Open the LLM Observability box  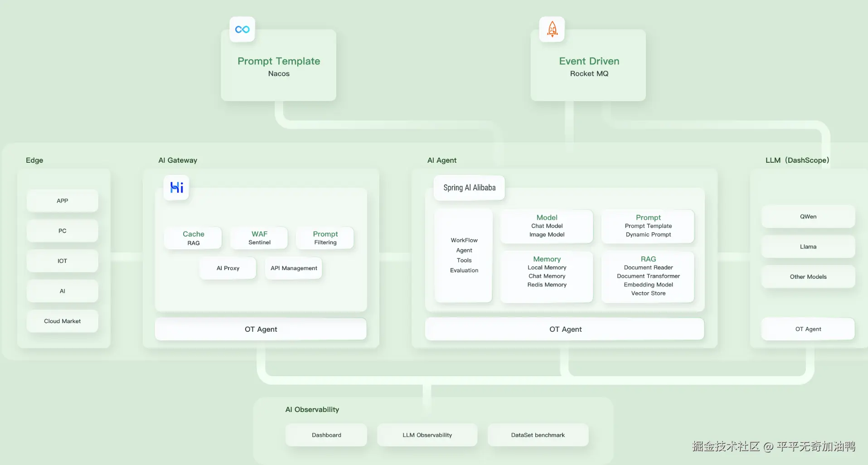427,435
